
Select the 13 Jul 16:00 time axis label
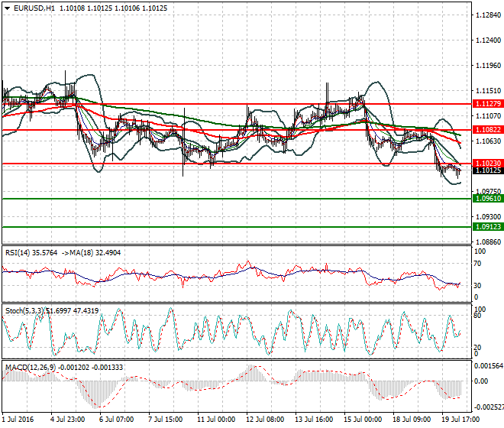[314, 420]
